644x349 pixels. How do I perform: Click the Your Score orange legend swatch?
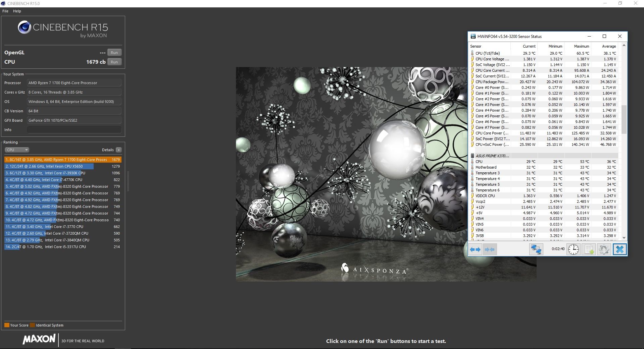7,325
